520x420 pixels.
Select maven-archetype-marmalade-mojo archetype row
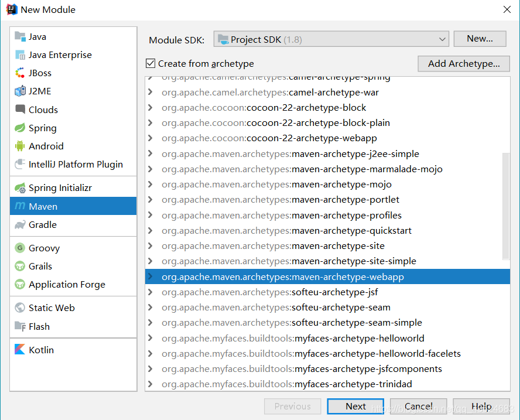(327, 169)
